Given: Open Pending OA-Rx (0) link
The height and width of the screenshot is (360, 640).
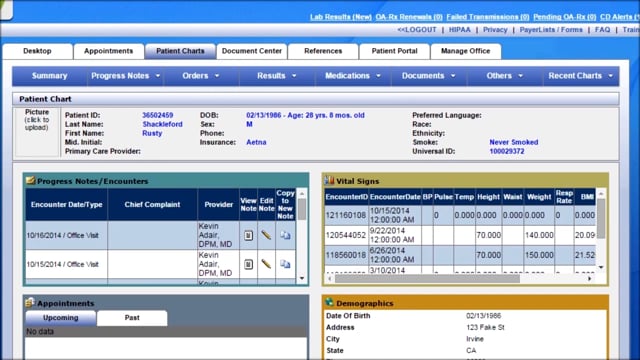Looking at the screenshot, I should click(564, 17).
